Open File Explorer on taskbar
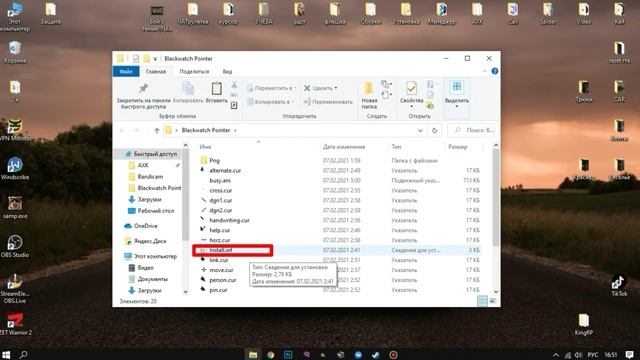Screen dimensions: 640x360 point(253,355)
